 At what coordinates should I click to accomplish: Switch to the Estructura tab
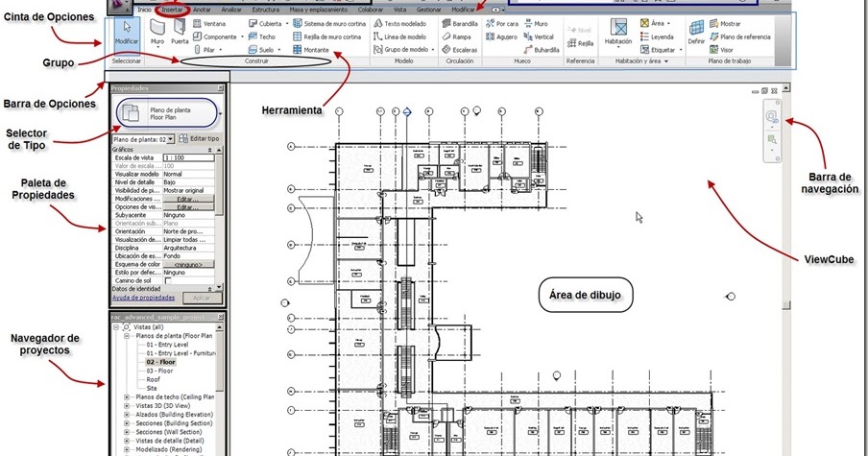click(x=266, y=10)
